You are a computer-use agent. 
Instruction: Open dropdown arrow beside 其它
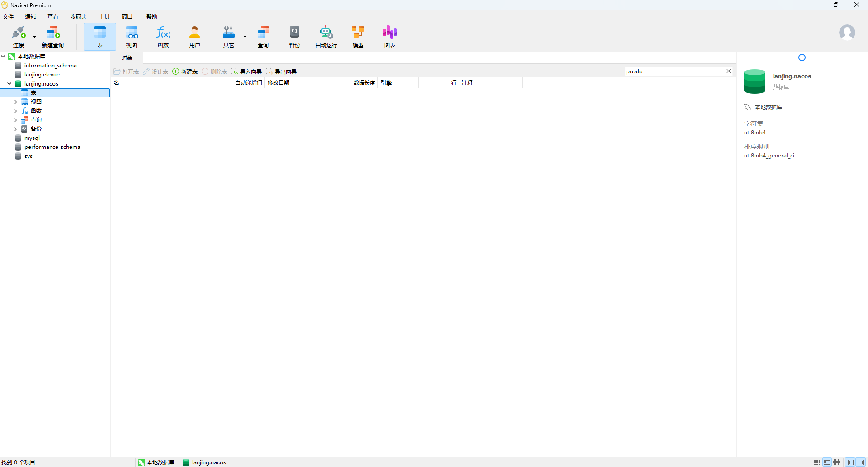[245, 37]
